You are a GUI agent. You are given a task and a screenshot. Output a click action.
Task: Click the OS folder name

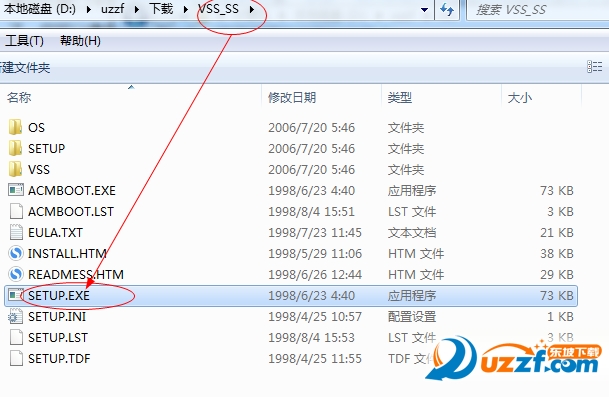point(37,127)
